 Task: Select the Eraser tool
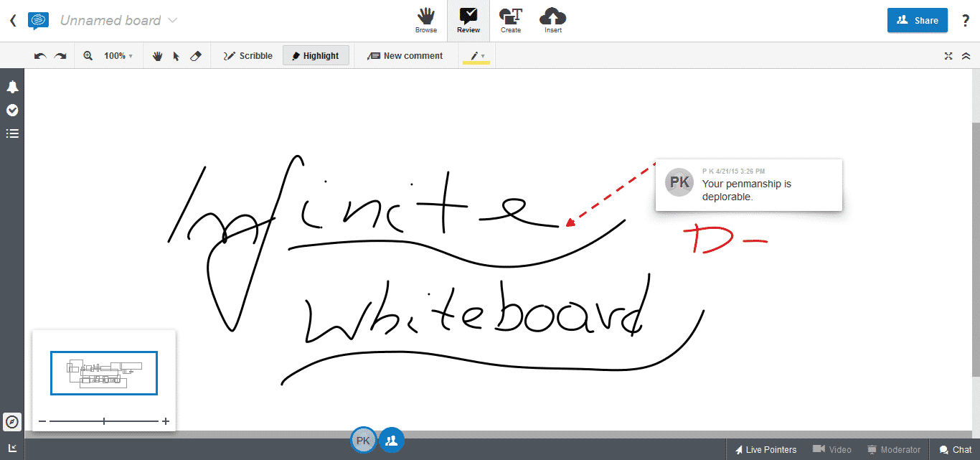coord(196,55)
